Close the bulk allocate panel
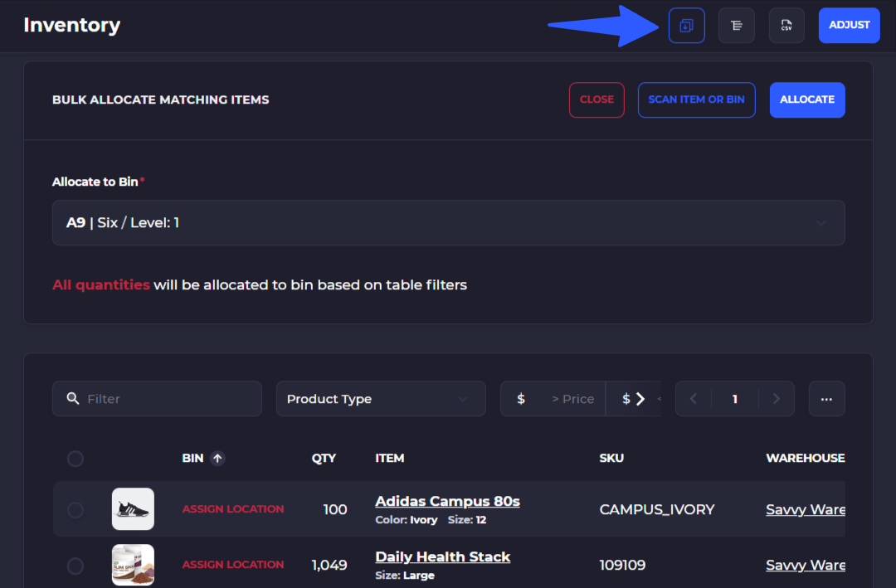The height and width of the screenshot is (588, 896). pyautogui.click(x=597, y=100)
